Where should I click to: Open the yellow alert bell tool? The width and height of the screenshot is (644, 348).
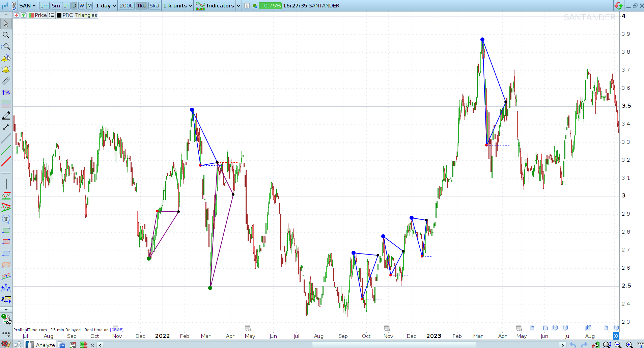point(6,70)
